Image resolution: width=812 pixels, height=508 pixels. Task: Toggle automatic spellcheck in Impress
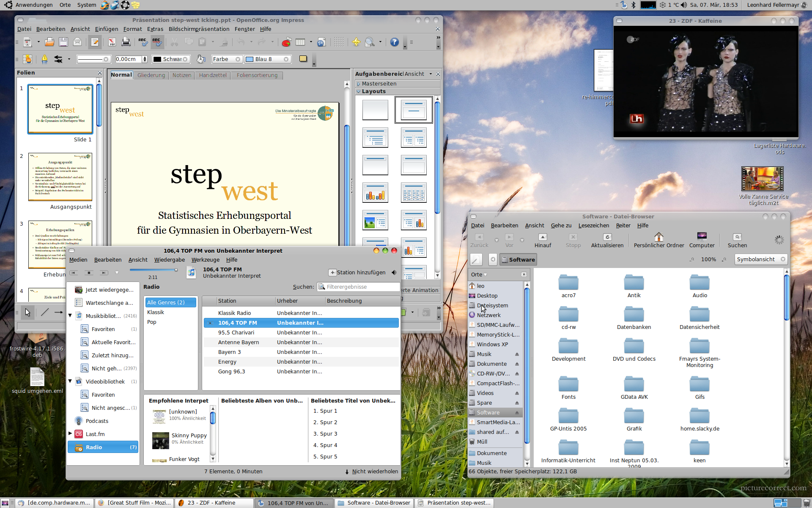click(x=157, y=42)
